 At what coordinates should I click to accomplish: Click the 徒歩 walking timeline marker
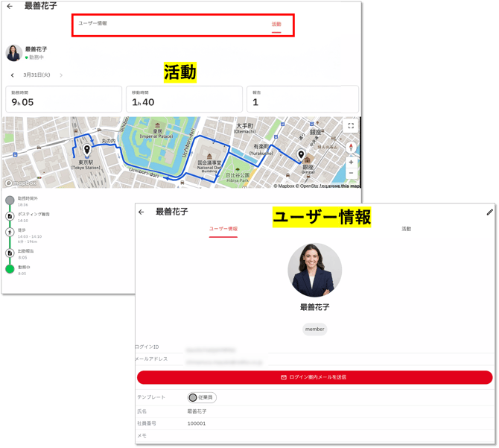pos(10,233)
